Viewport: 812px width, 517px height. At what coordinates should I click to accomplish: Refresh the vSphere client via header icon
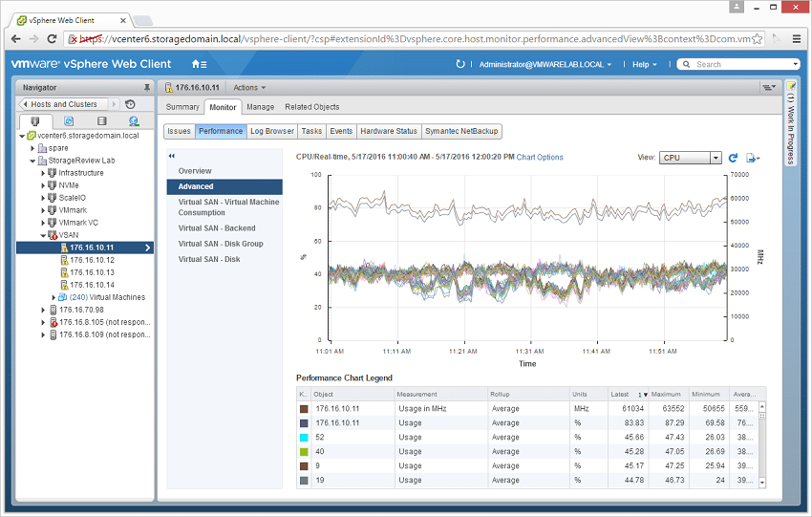coord(459,64)
